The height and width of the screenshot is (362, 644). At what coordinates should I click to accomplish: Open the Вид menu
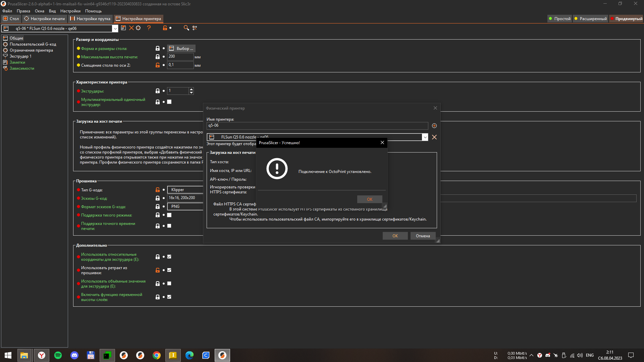[52, 11]
